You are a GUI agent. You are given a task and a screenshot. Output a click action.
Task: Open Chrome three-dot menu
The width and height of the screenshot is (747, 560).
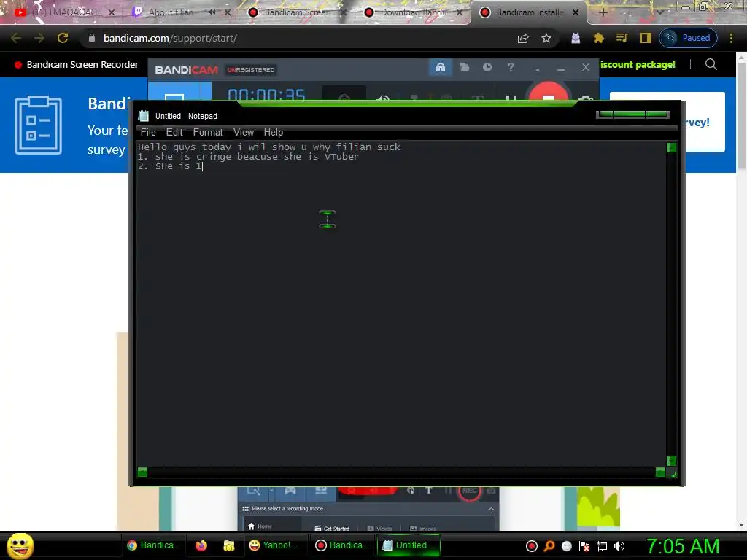coord(731,38)
